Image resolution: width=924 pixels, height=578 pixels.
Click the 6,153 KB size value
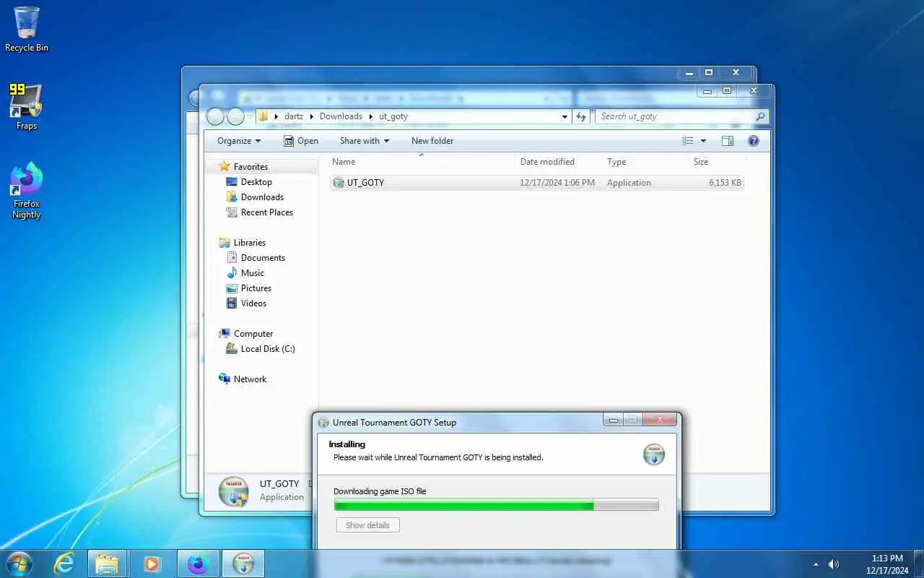[x=725, y=183]
